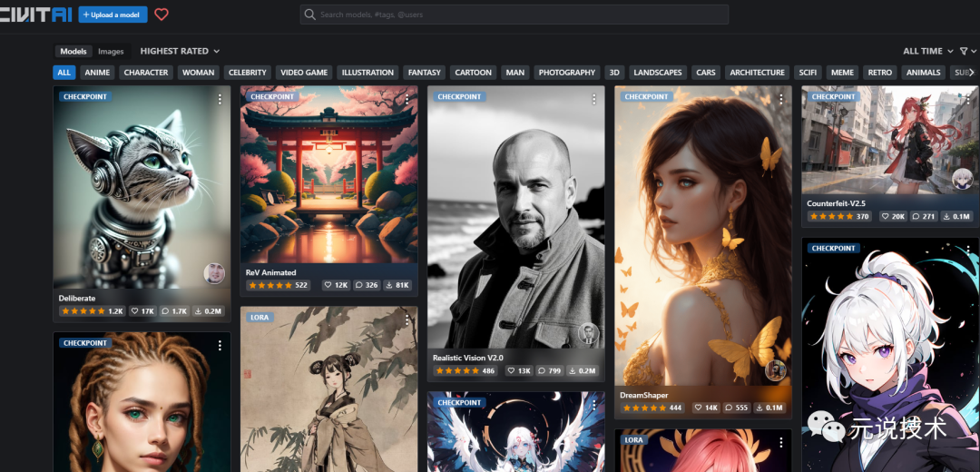
Task: Switch to the Images view
Action: (111, 51)
